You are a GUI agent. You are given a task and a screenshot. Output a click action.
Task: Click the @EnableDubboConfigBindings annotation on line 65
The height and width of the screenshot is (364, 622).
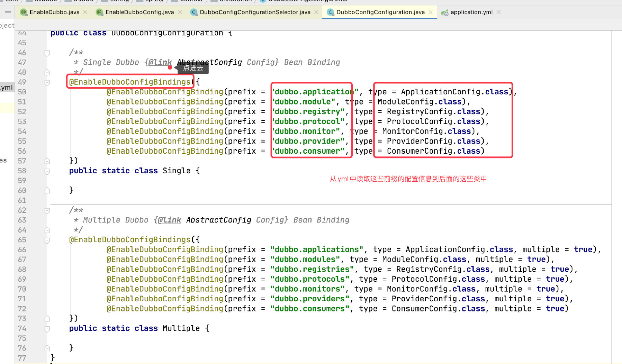click(x=130, y=240)
